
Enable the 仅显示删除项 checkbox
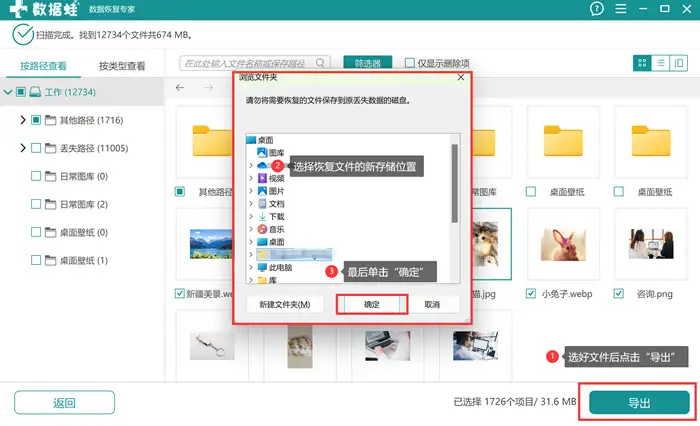(409, 63)
